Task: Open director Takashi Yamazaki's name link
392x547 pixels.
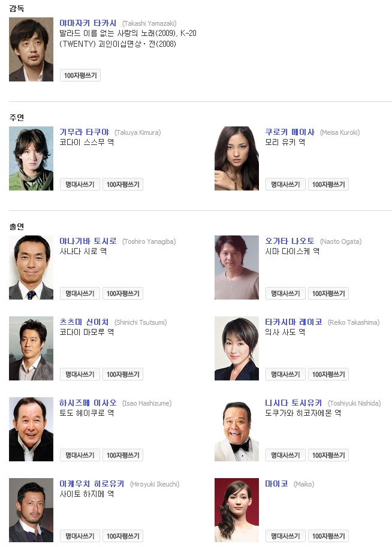Action: click(88, 23)
